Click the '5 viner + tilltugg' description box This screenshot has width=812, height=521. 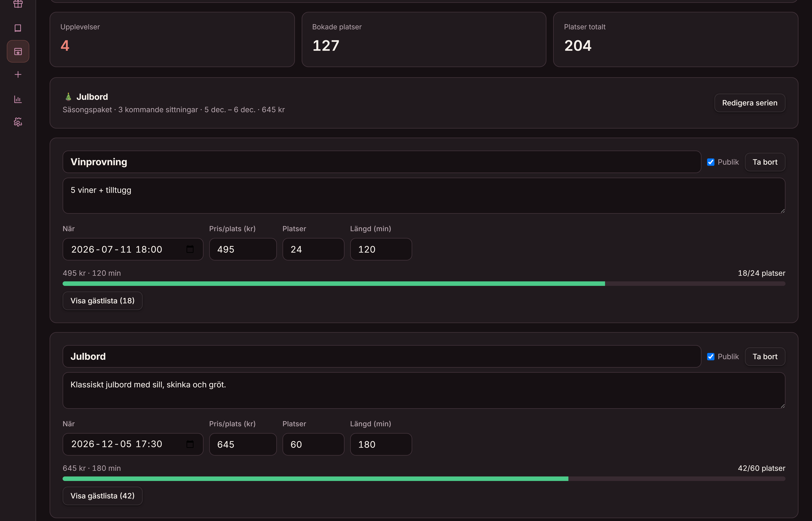pos(424,196)
